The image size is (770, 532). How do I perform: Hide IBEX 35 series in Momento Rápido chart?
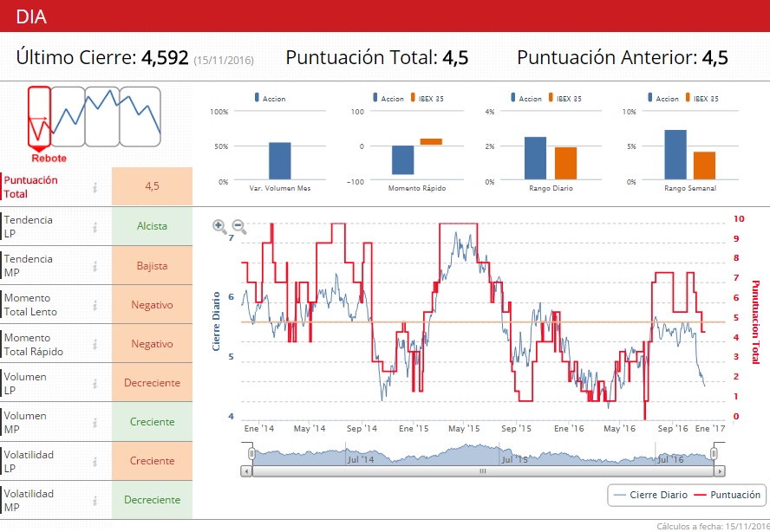click(x=425, y=99)
